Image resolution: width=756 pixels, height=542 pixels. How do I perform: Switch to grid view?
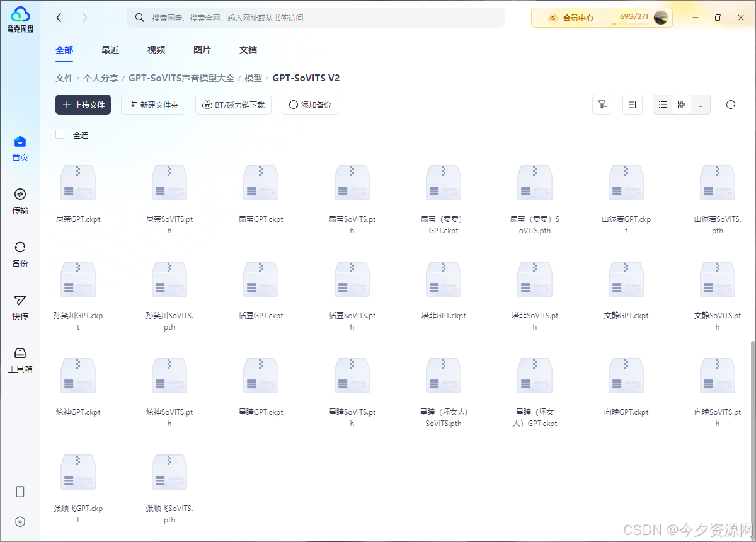click(682, 105)
